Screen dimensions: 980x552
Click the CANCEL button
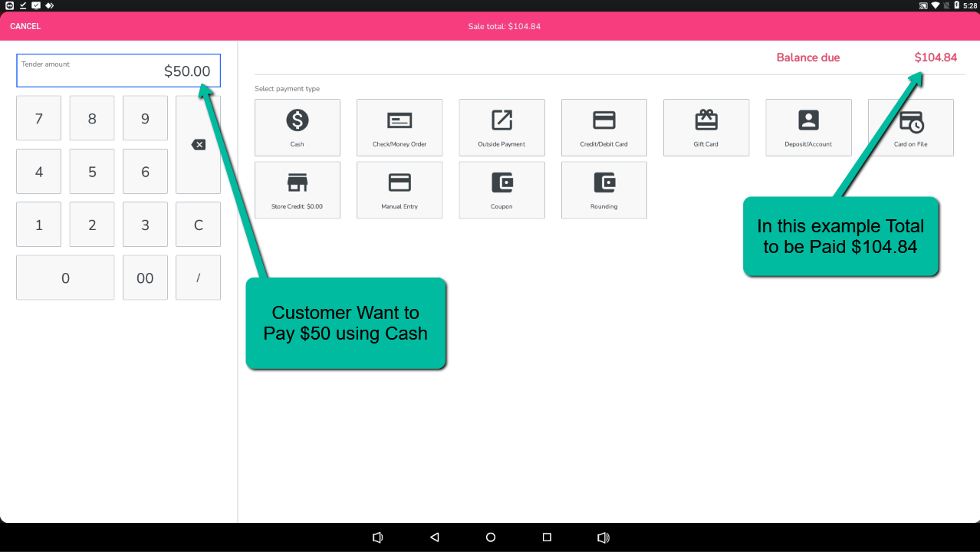(25, 26)
